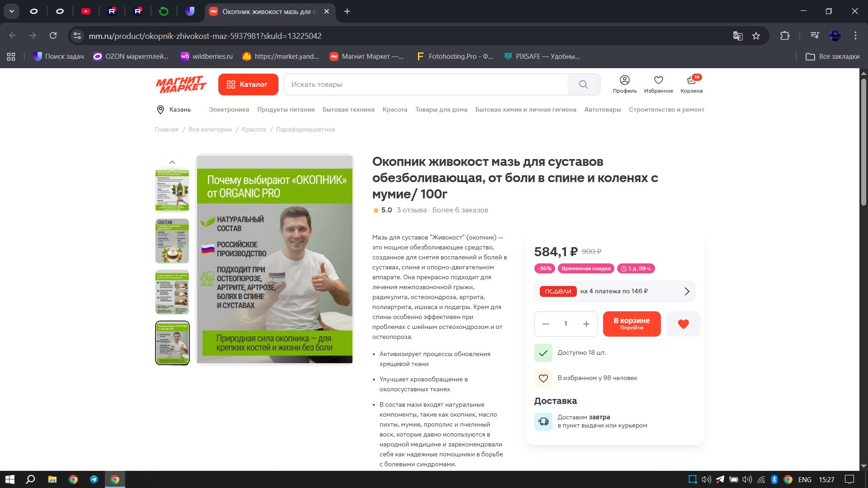Toggle red heart favorite button
Screen dimensions: 868x488
pos(683,324)
